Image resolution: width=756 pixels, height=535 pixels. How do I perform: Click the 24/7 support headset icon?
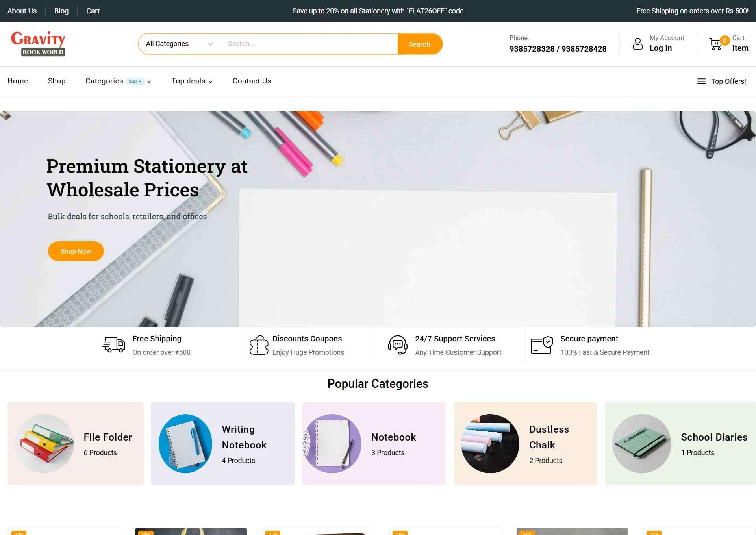coord(398,345)
